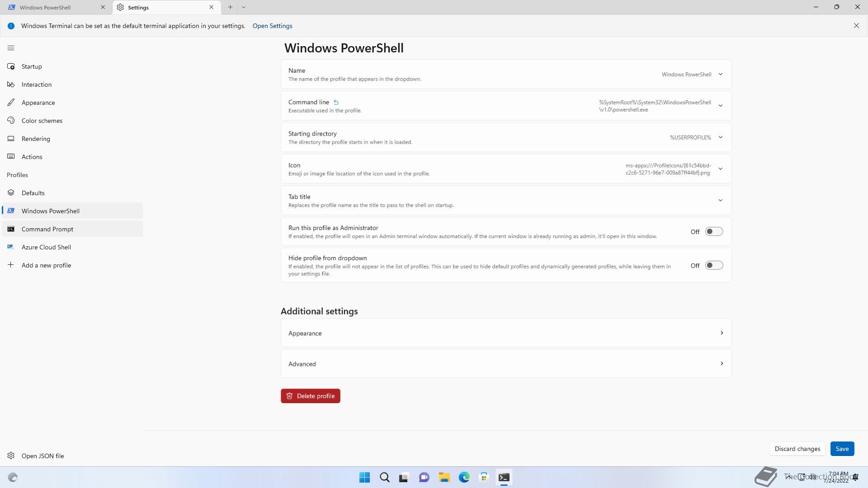The image size is (868, 488).
Task: Click the Startup sidebar icon
Action: pos(11,66)
